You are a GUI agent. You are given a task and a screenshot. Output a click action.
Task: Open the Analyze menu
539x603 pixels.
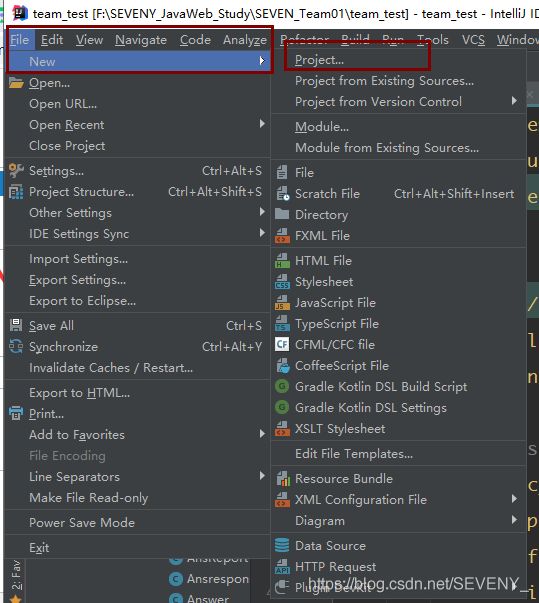[x=245, y=40]
